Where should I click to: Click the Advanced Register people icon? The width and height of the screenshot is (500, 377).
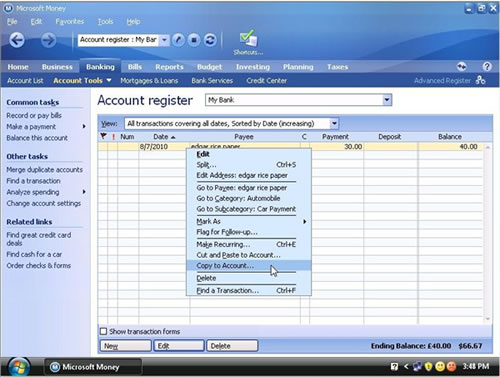click(480, 80)
